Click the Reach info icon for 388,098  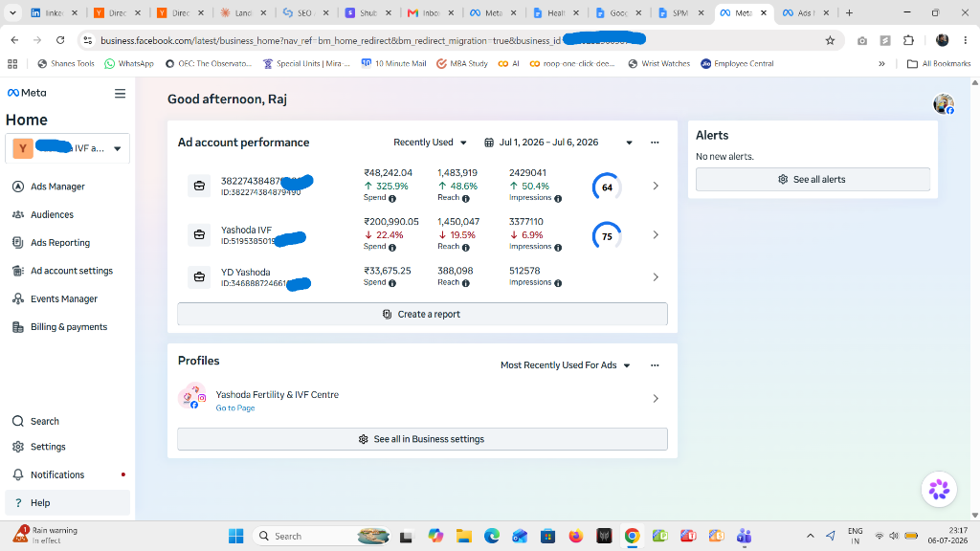[466, 283]
